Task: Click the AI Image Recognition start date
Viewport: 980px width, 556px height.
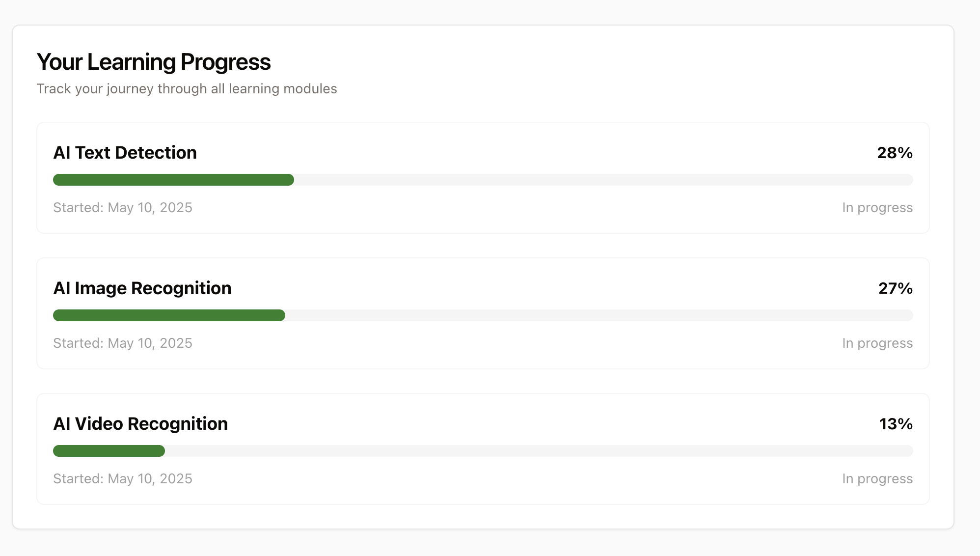Action: coord(123,343)
